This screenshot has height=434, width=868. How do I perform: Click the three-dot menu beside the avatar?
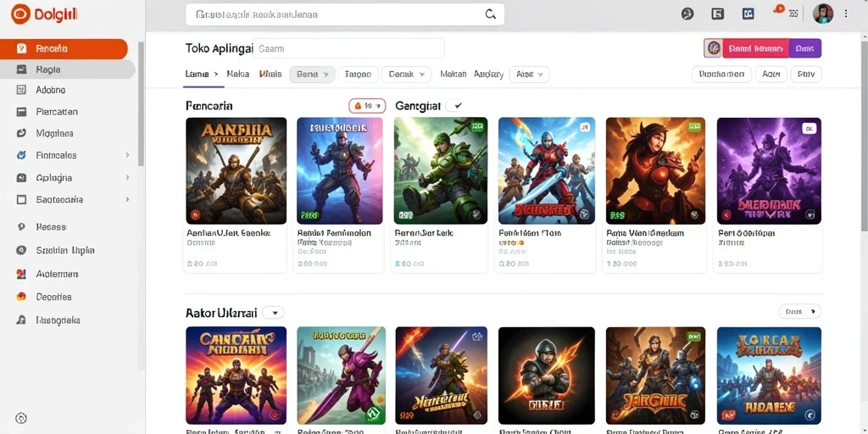click(x=846, y=14)
